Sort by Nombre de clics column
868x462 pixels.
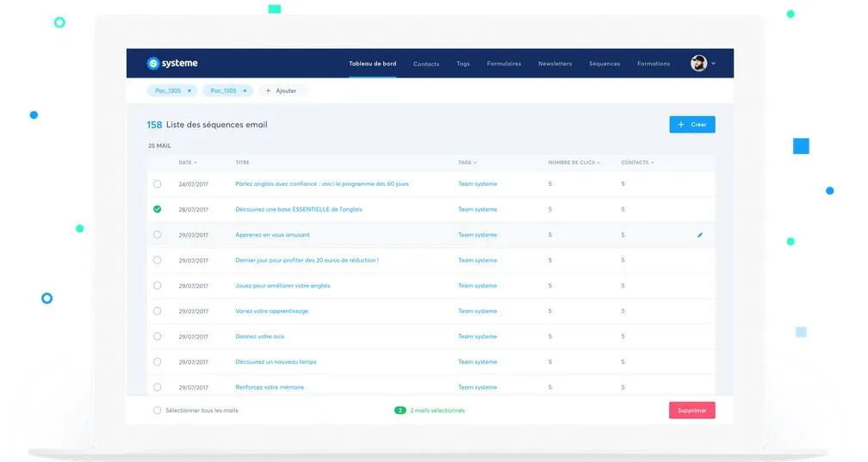(573, 163)
